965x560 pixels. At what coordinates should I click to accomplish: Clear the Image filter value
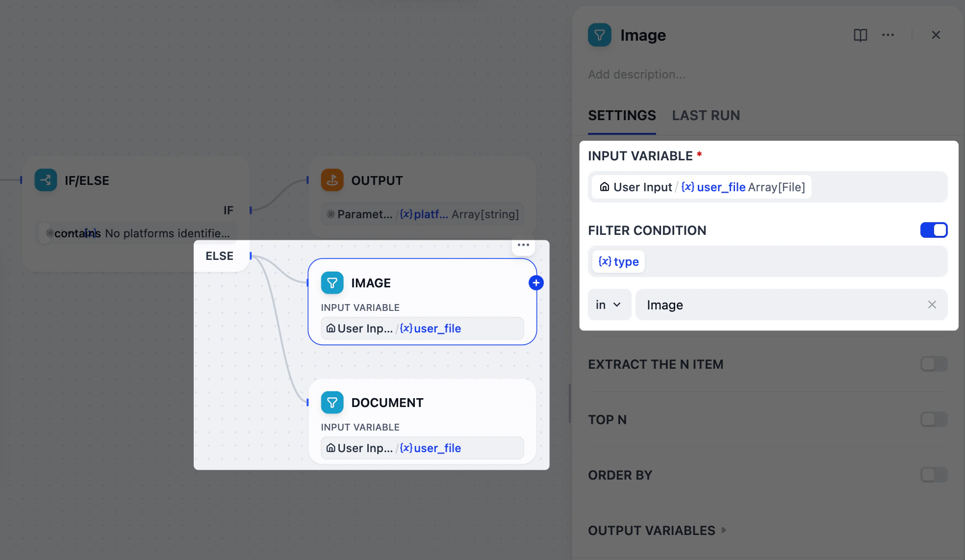pyautogui.click(x=932, y=305)
